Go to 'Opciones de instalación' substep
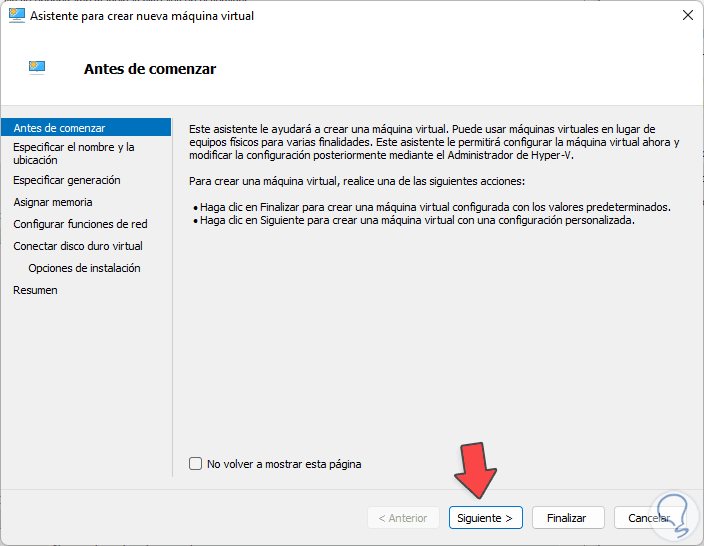The width and height of the screenshot is (704, 546). (84, 268)
